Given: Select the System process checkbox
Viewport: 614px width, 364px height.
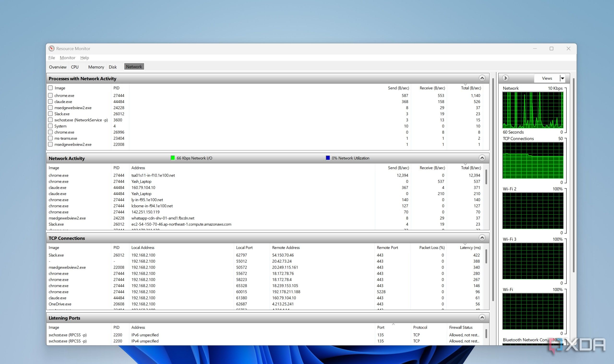Looking at the screenshot, I should tap(50, 126).
